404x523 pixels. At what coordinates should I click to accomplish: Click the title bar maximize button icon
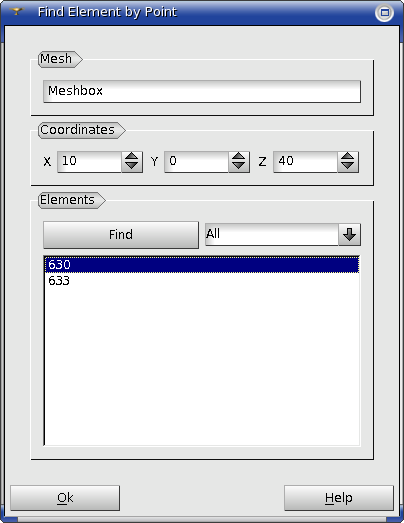tap(384, 13)
